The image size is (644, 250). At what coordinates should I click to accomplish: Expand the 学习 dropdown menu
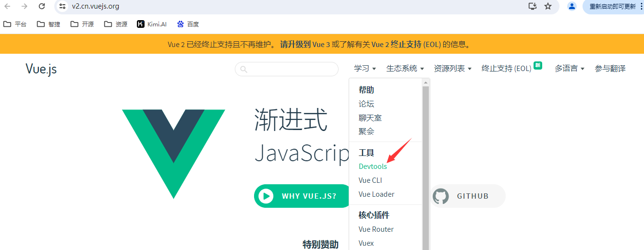pos(365,69)
